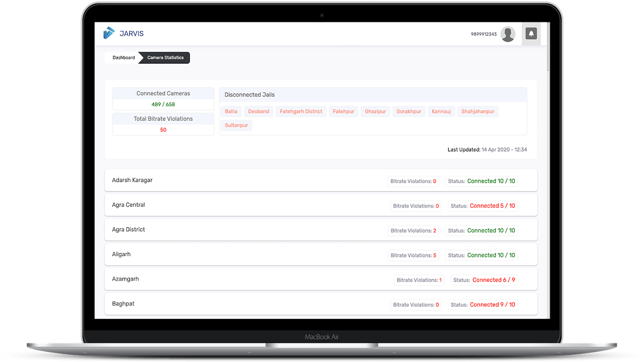The width and height of the screenshot is (644, 362).
Task: Open the Agra Central row
Action: click(x=321, y=205)
